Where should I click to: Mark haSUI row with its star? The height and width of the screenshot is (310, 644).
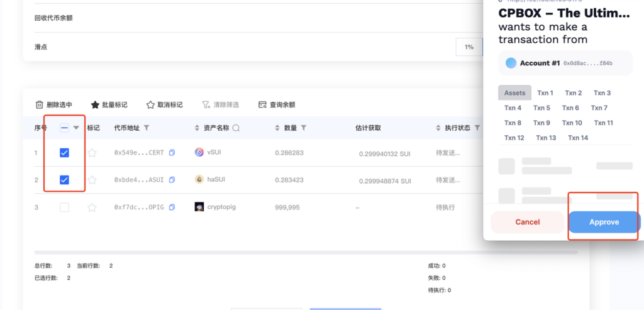(92, 180)
